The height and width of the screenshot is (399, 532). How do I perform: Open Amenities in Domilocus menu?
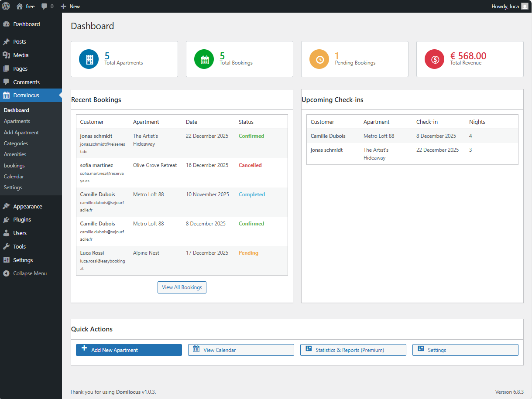click(15, 154)
